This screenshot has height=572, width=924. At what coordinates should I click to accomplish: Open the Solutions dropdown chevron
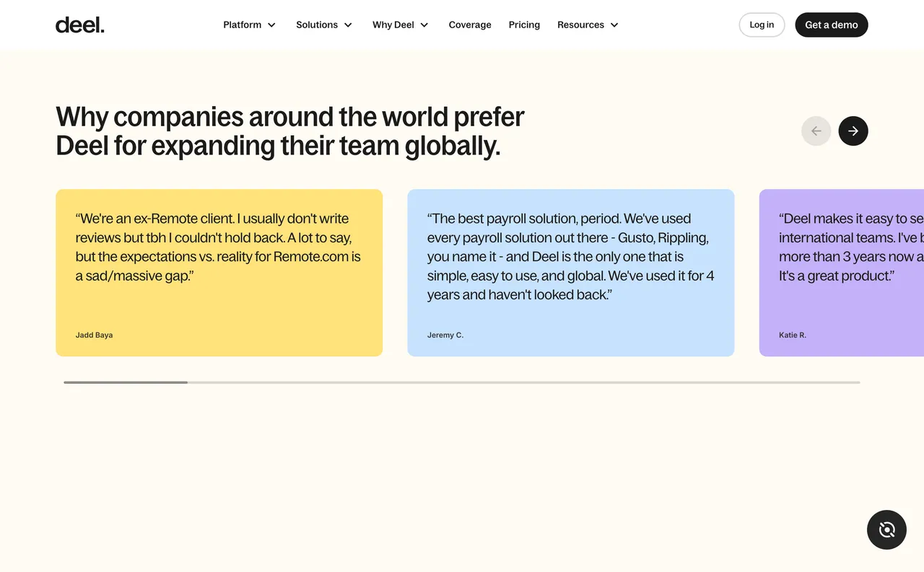coord(348,25)
